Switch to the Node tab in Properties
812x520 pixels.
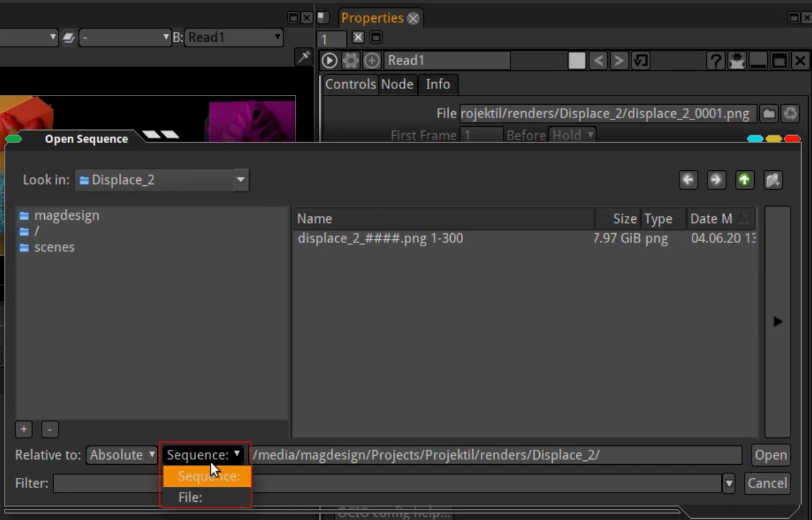coord(397,84)
